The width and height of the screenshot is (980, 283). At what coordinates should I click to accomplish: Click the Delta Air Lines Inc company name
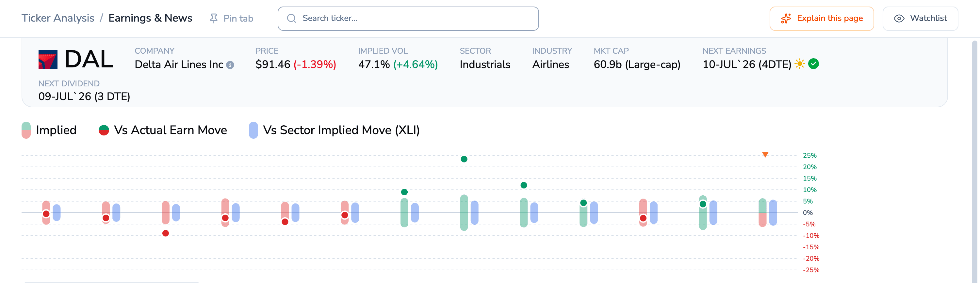(x=179, y=64)
